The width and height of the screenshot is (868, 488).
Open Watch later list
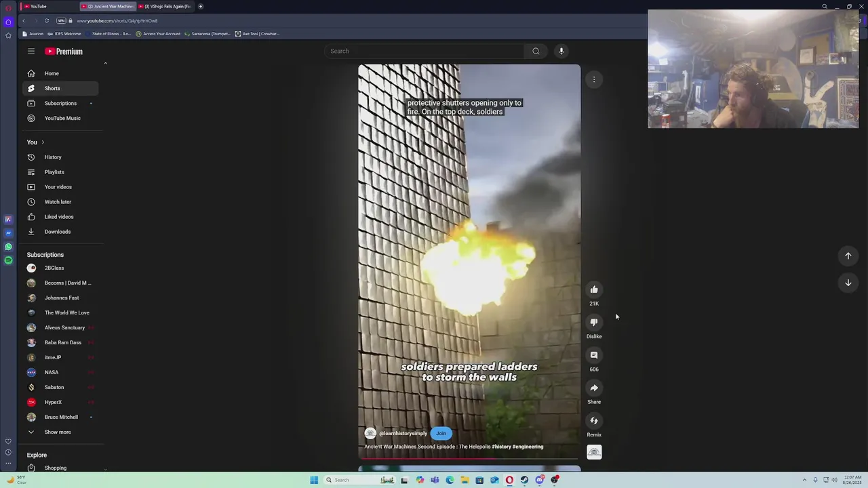click(x=60, y=202)
